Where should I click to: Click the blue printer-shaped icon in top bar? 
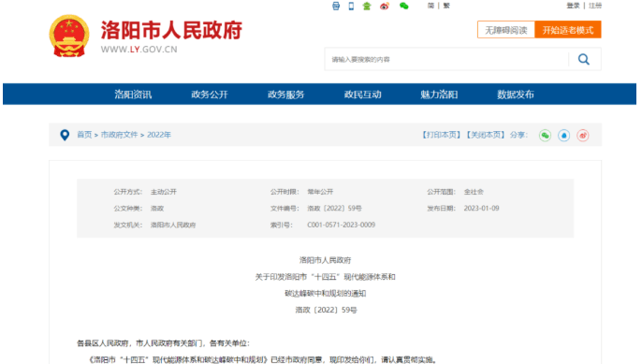(x=336, y=6)
